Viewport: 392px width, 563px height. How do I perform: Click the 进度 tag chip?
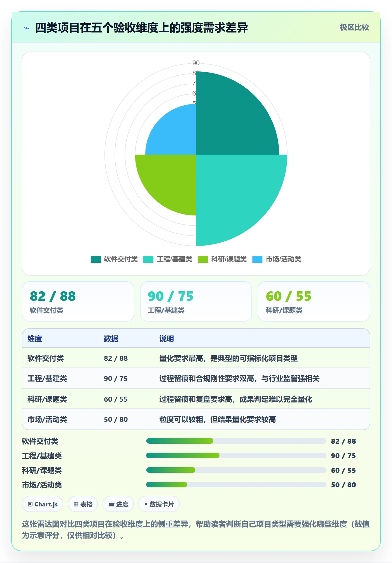(118, 504)
